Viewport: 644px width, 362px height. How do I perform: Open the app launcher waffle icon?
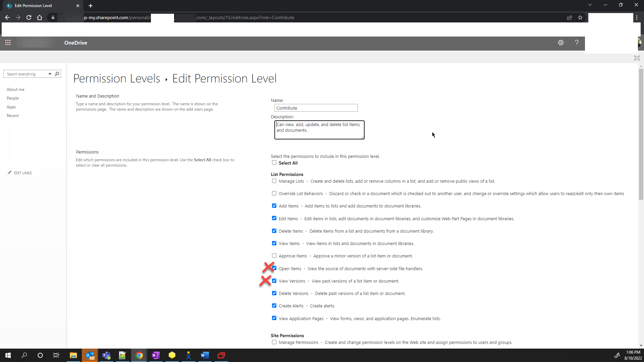click(8, 43)
